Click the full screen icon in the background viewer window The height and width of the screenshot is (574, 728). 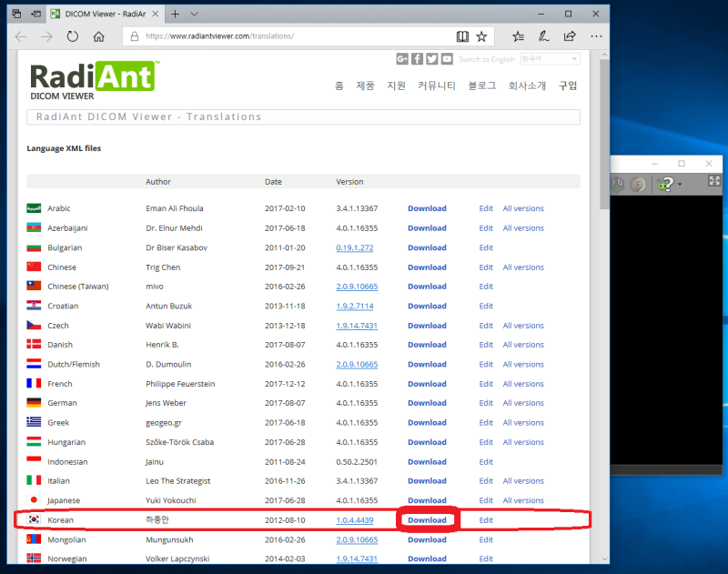point(714,181)
